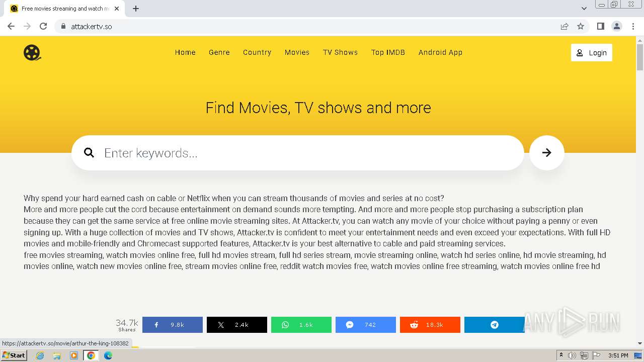Open the volume control in tray
The image size is (644, 362).
[x=572, y=355]
